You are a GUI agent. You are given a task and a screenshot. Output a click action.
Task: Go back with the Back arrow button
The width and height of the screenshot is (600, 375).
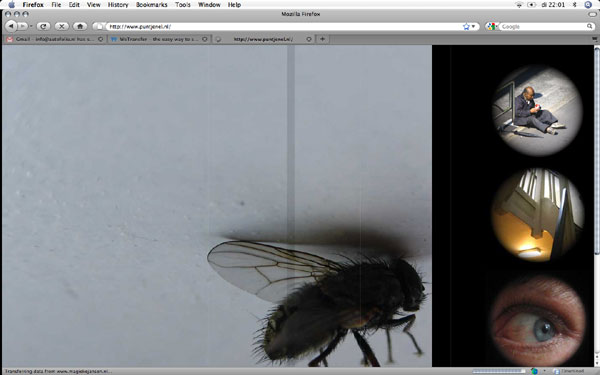[11, 26]
